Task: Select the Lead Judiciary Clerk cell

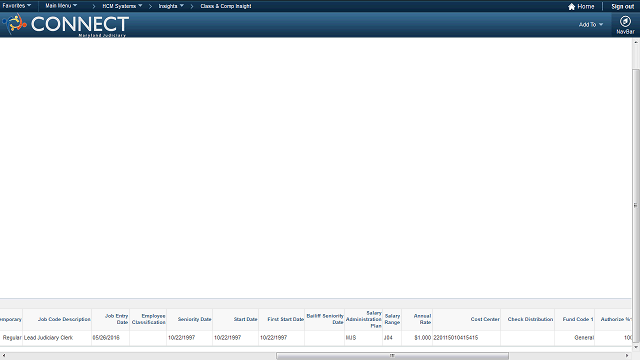Action: (x=48, y=338)
